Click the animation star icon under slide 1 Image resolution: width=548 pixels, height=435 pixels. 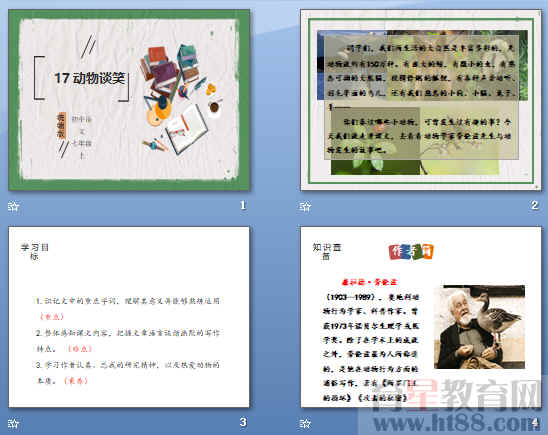coord(14,206)
